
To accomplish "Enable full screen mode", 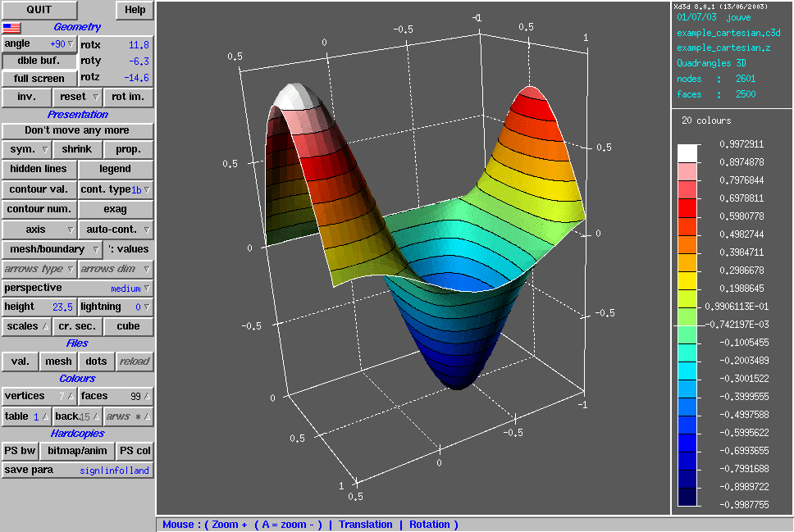I will tap(39, 79).
